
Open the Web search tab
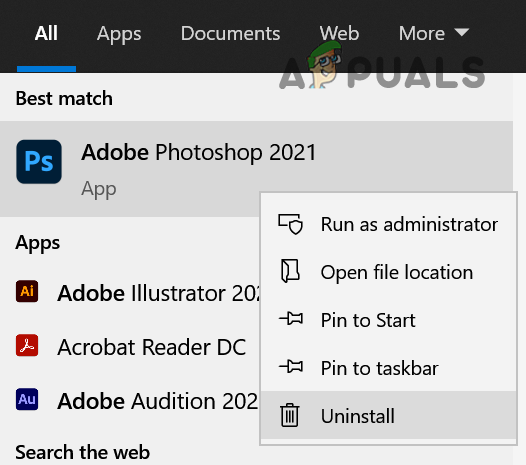click(339, 34)
